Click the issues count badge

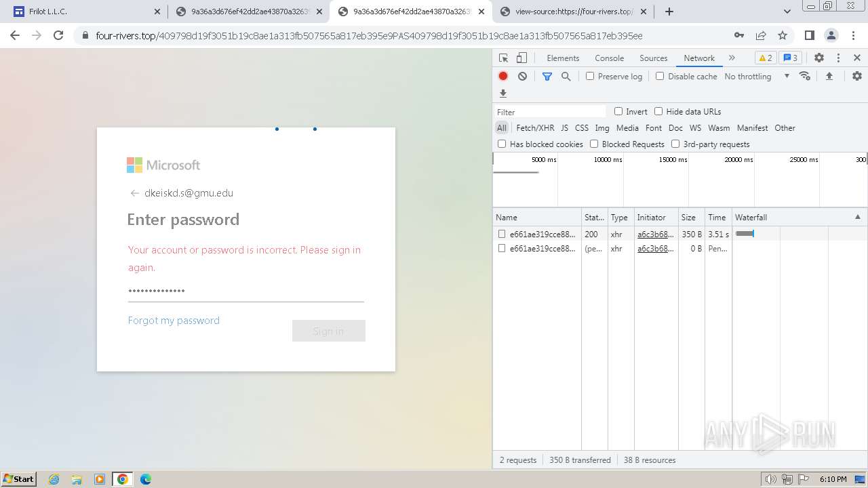point(790,58)
